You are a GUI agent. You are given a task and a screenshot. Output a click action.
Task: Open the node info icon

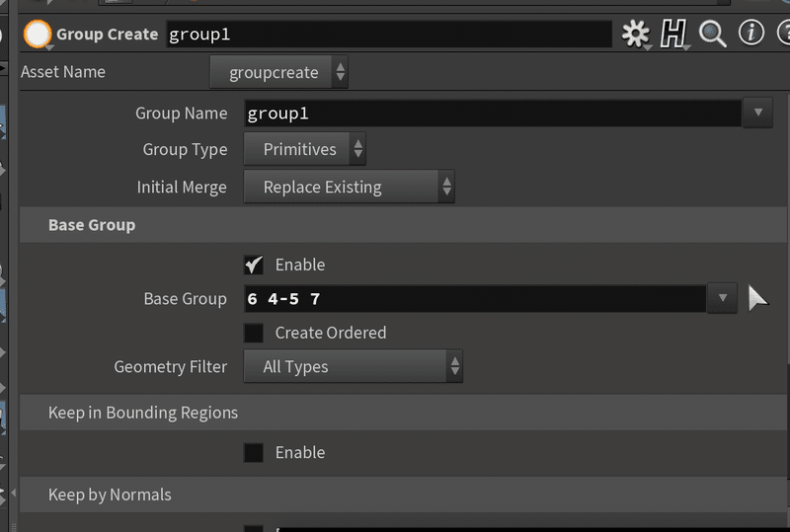(x=751, y=34)
